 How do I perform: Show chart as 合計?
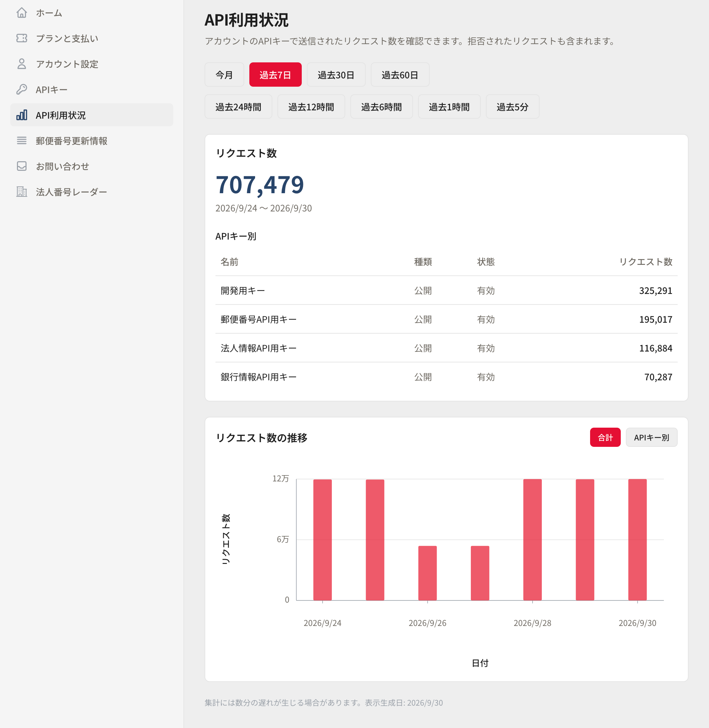(605, 437)
